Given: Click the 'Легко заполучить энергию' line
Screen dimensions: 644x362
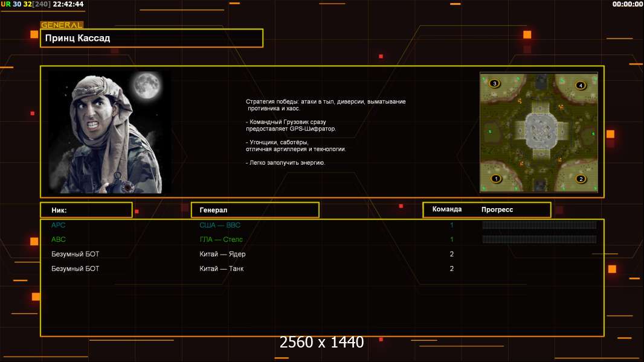Looking at the screenshot, I should point(285,163).
